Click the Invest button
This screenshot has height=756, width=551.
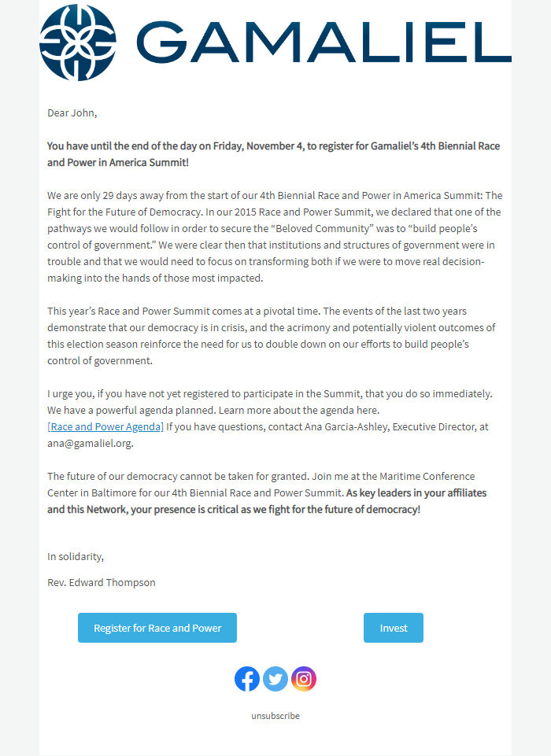point(393,628)
